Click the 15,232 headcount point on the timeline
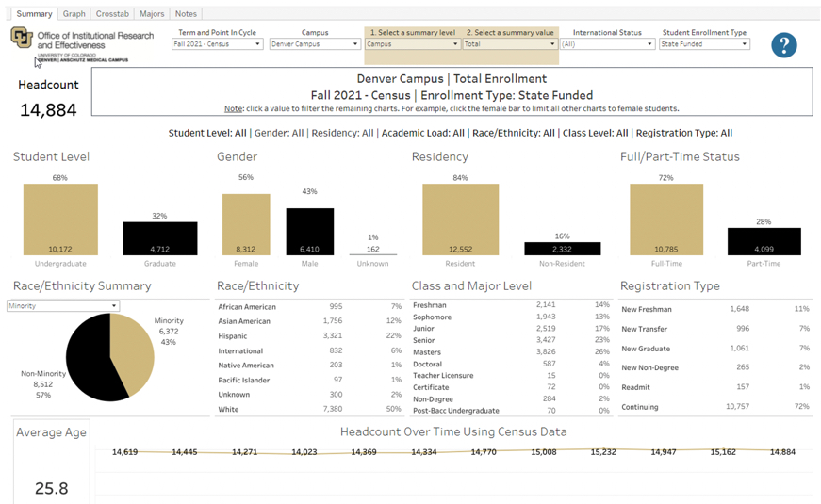Image resolution: width=821 pixels, height=504 pixels. tap(603, 451)
